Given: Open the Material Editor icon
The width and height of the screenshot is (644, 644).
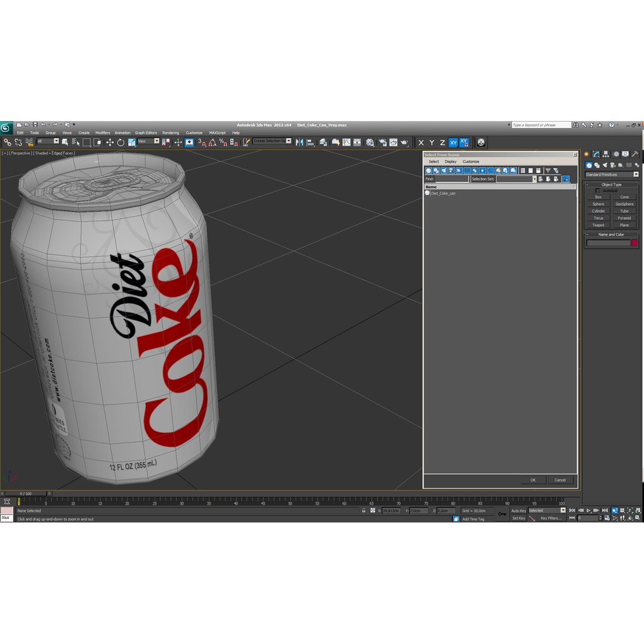Looking at the screenshot, I should click(x=370, y=143).
